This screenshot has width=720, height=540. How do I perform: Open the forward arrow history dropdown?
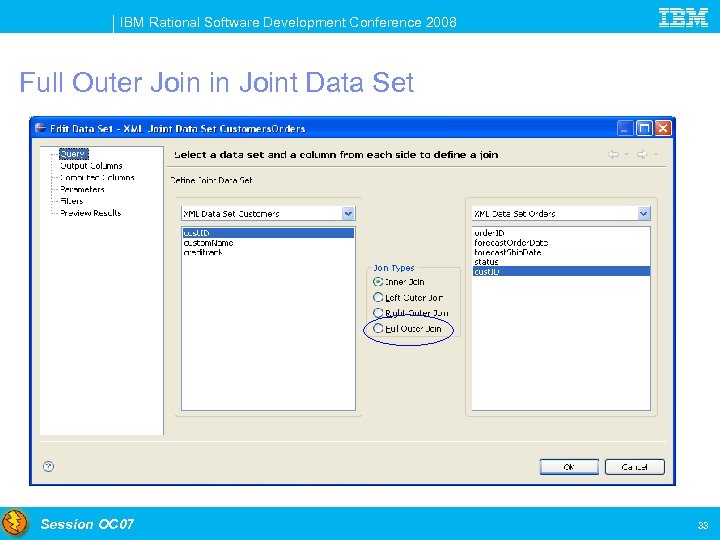coord(656,154)
